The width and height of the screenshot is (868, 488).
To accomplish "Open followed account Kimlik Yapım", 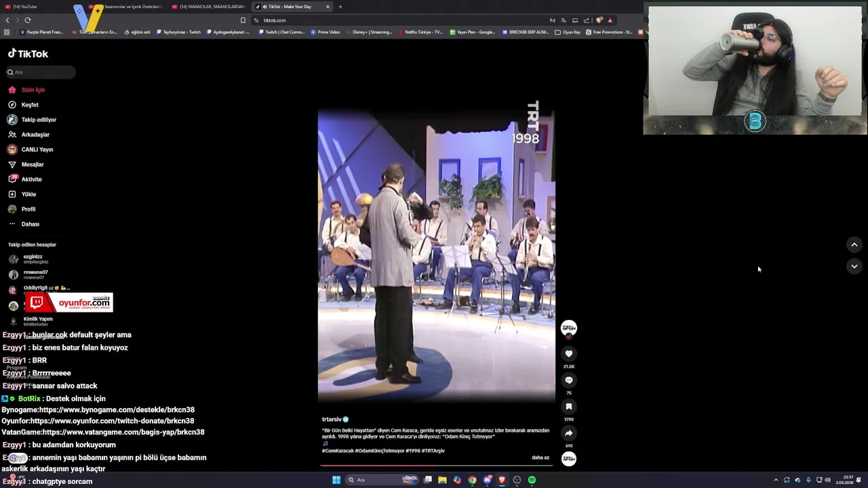I will 31,321.
